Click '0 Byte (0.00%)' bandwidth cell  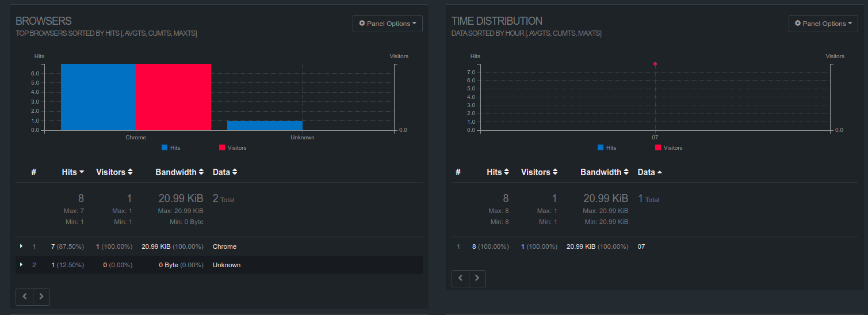[181, 265]
